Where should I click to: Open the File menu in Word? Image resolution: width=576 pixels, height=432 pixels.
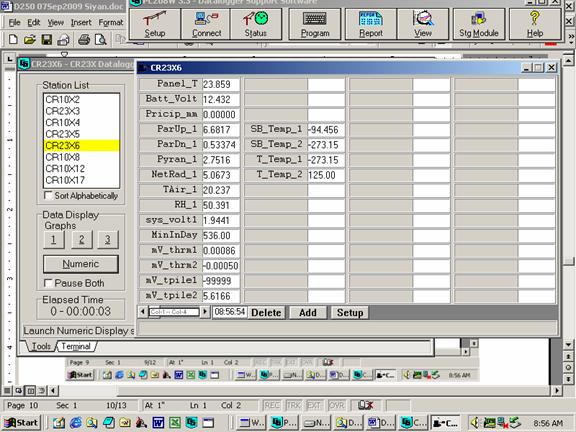(14, 23)
